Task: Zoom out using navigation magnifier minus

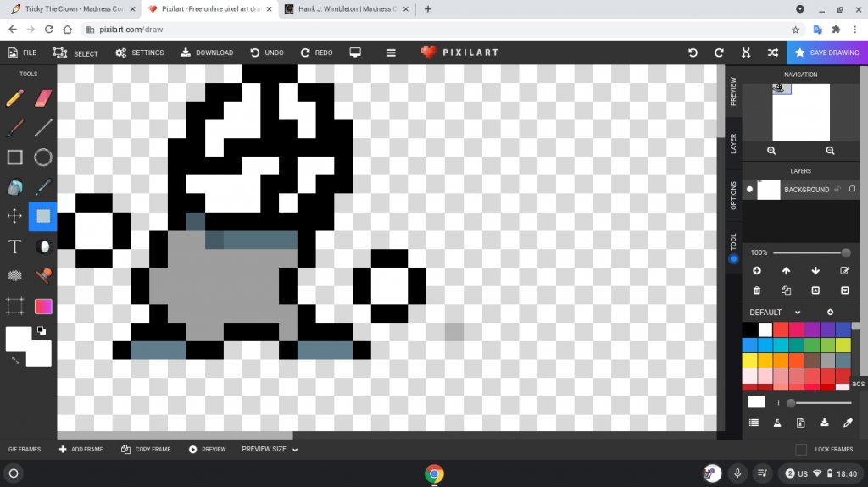Action: pyautogui.click(x=830, y=151)
